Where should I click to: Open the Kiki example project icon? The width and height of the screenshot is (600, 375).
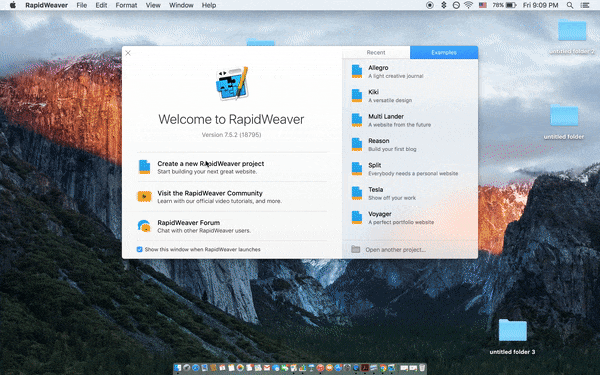coord(357,96)
